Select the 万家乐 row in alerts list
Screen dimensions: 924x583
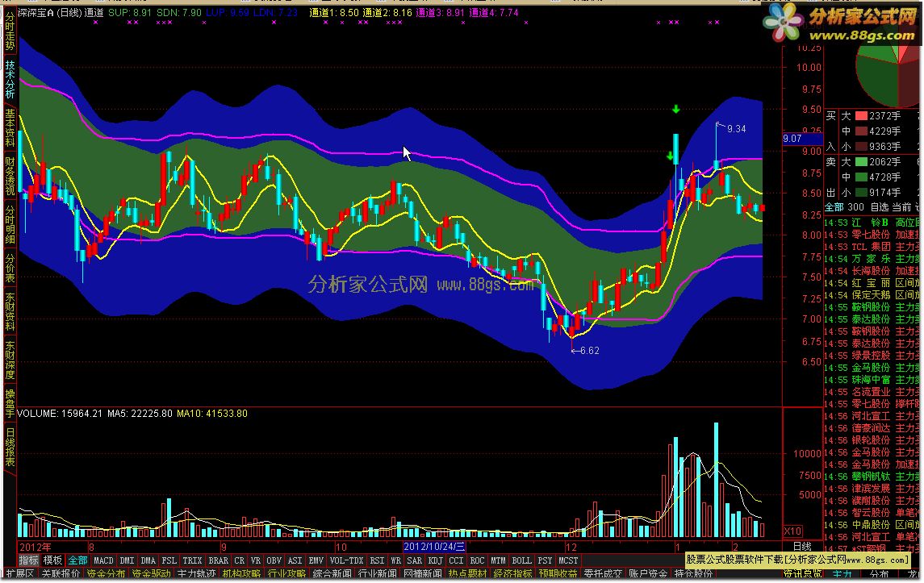(x=872, y=259)
